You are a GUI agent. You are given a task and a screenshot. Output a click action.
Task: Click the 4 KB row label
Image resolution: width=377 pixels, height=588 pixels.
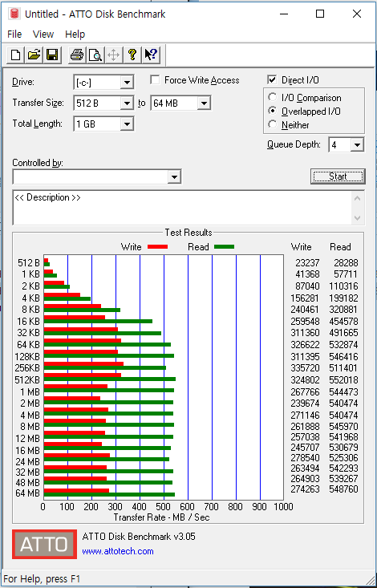click(x=30, y=298)
